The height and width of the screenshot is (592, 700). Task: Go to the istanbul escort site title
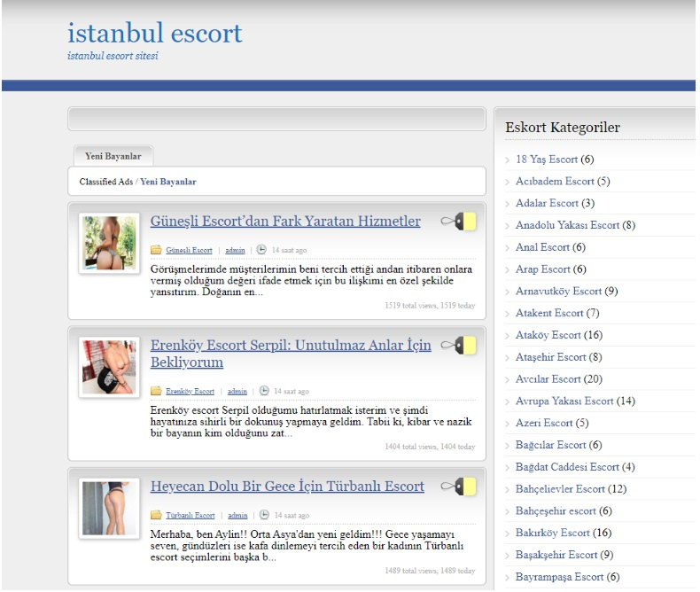pyautogui.click(x=155, y=33)
